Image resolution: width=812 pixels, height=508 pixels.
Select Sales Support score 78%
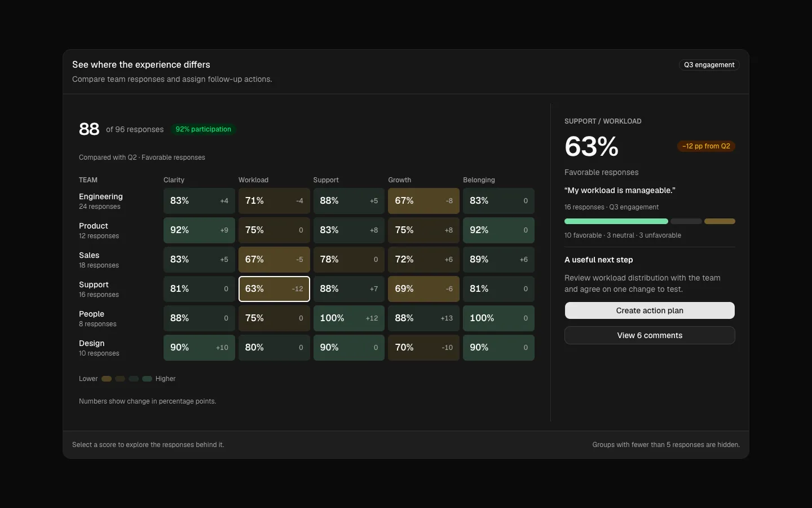point(349,260)
